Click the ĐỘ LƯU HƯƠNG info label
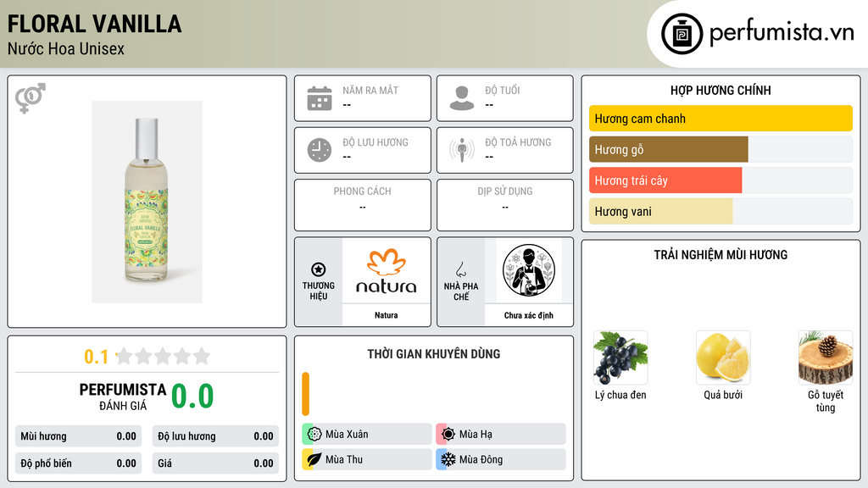Screen dimensions: 868x488 pyautogui.click(x=376, y=142)
